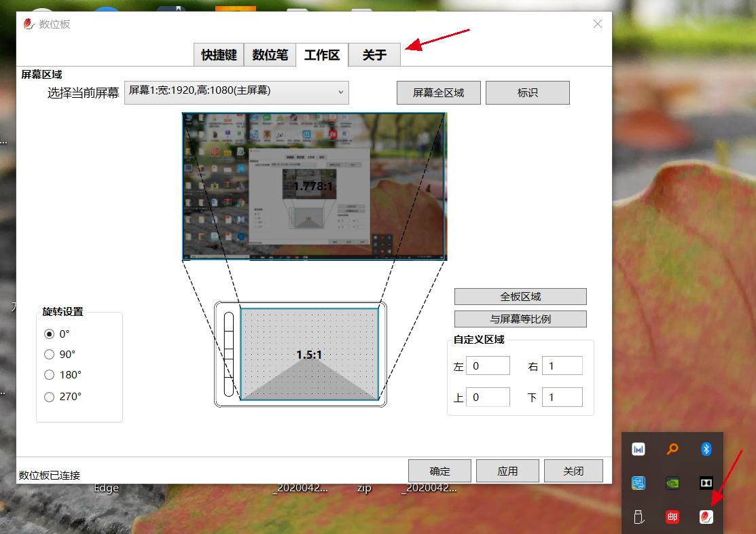
Task: Switch to the 数位笔 tab
Action: (x=270, y=55)
